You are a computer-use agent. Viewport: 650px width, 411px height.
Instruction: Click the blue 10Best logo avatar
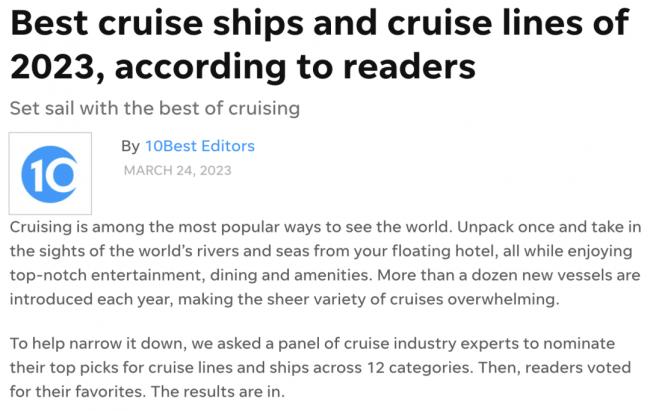(50, 173)
